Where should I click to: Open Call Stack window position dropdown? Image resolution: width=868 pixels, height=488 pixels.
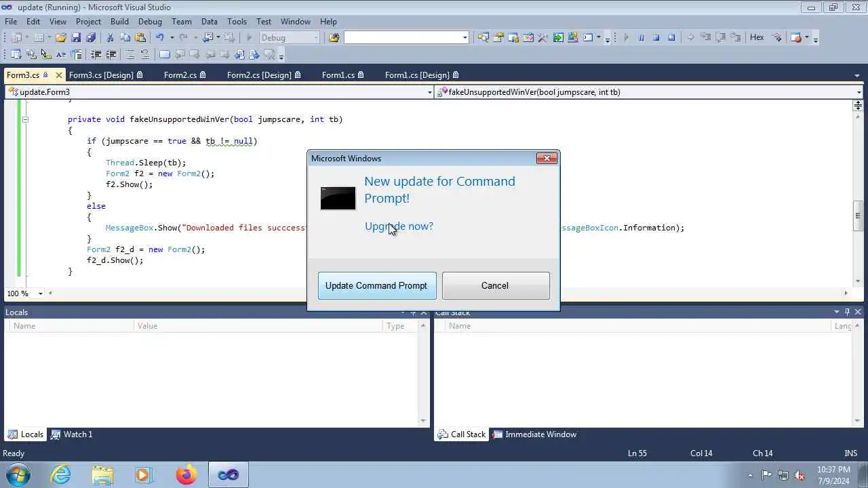tap(837, 312)
